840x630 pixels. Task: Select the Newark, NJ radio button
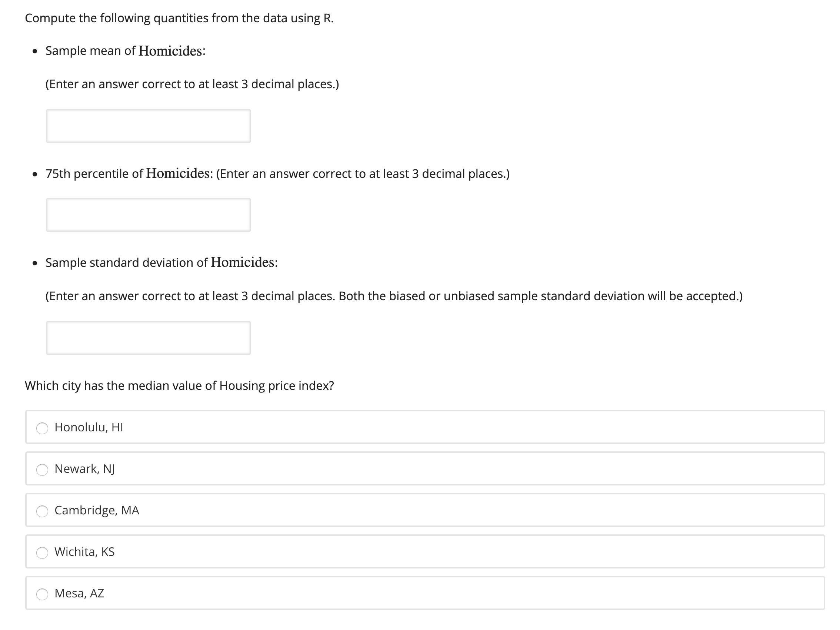(42, 470)
